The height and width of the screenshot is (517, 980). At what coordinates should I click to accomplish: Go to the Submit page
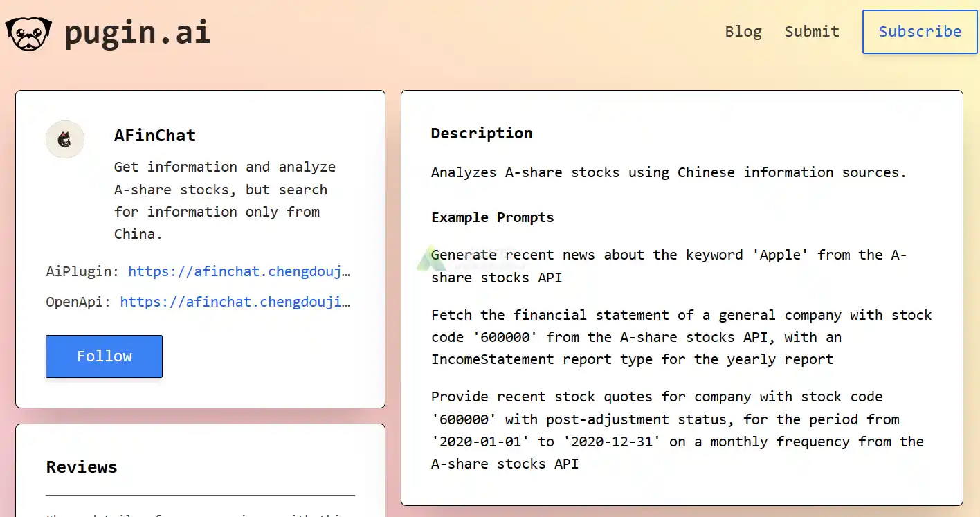(812, 32)
